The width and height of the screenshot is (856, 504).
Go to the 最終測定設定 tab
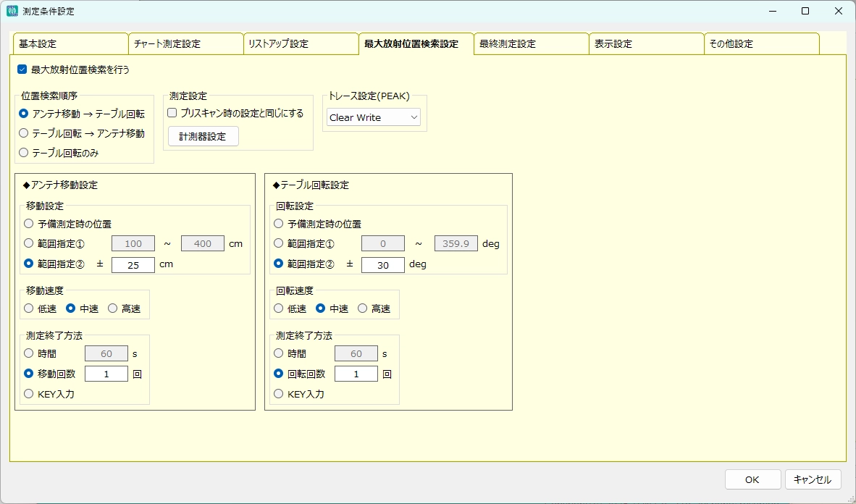click(x=531, y=44)
